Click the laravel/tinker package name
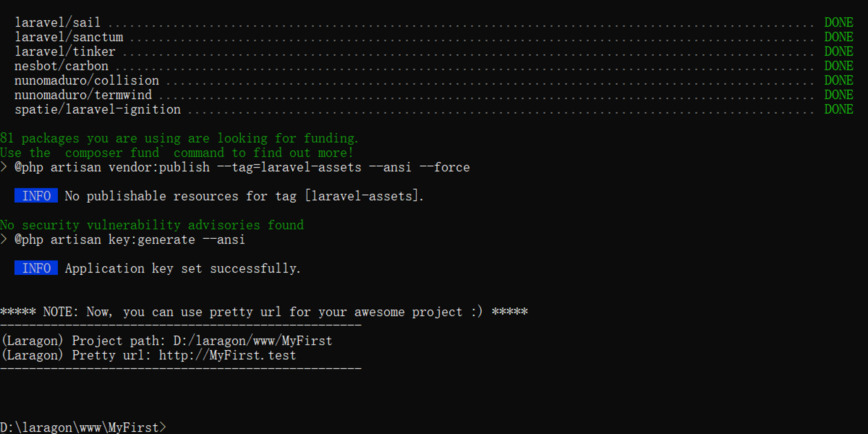This screenshot has width=868, height=434. (65, 51)
